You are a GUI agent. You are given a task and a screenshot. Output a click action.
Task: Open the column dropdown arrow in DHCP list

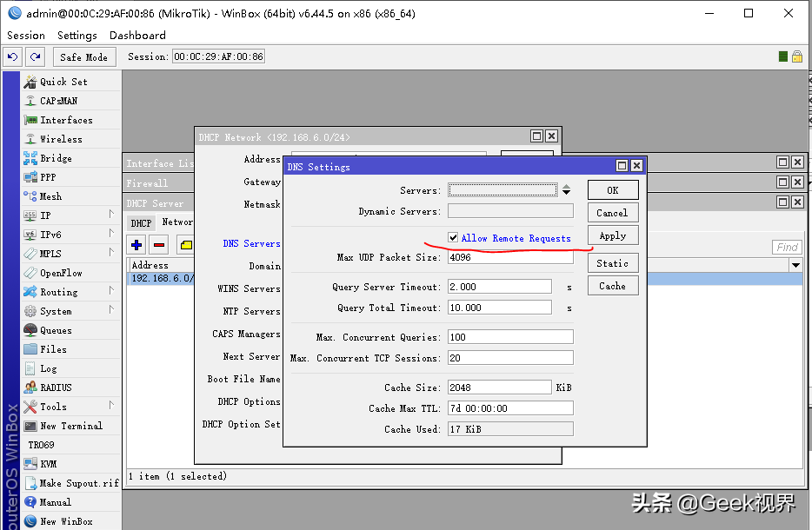coord(795,265)
